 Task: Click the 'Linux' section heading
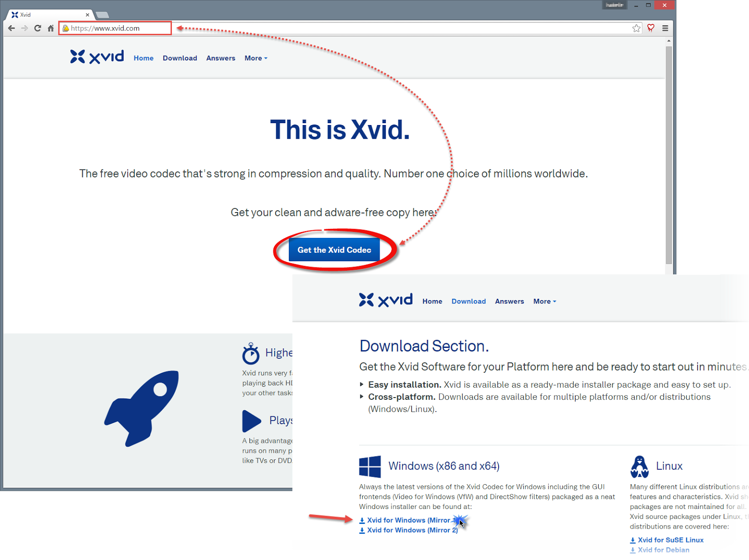click(669, 466)
